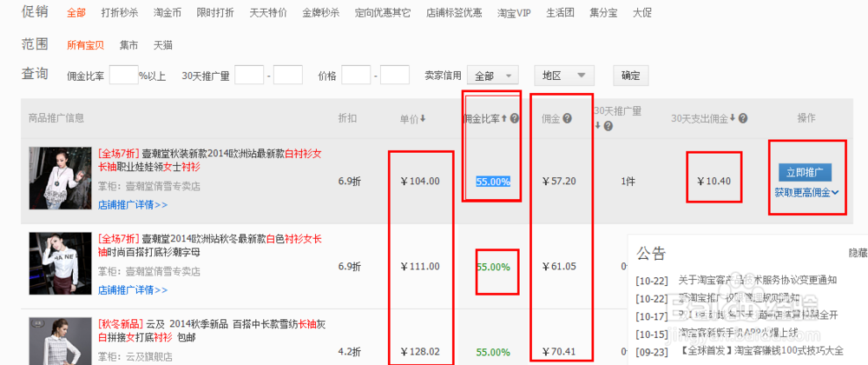The width and height of the screenshot is (868, 365).
Task: Click the commission value ¥70.41
Action: [x=559, y=352]
